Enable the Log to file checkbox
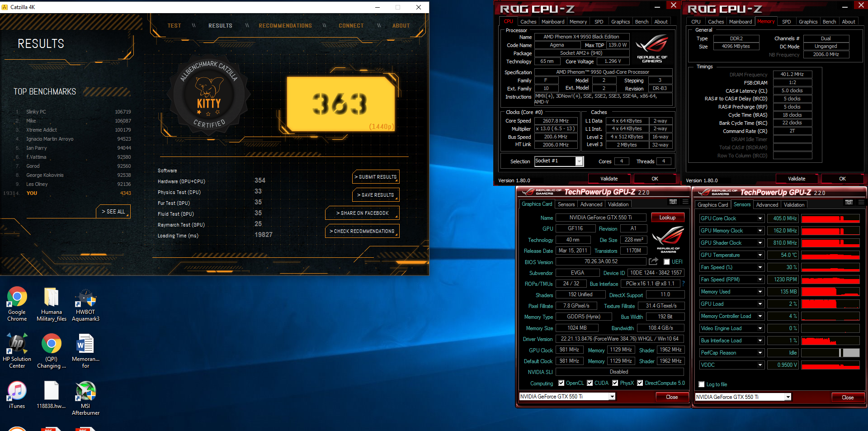The height and width of the screenshot is (431, 868). coord(702,384)
